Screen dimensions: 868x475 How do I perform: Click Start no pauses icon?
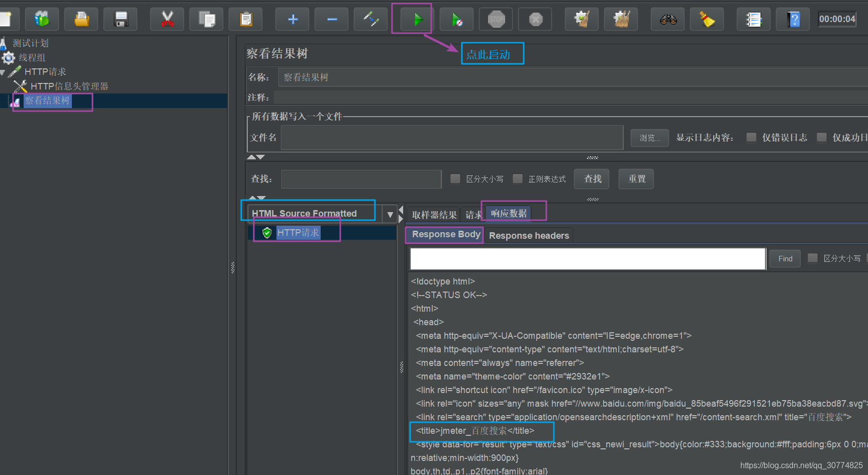(x=456, y=20)
